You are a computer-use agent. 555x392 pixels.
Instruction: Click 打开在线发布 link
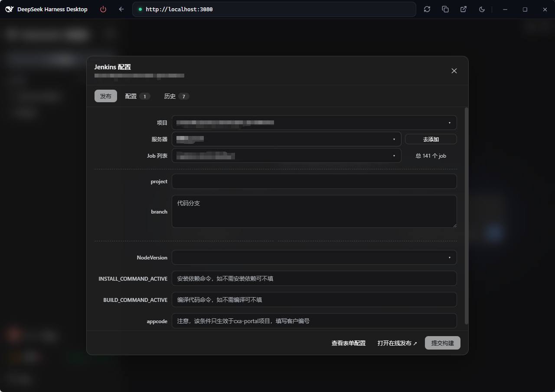397,343
